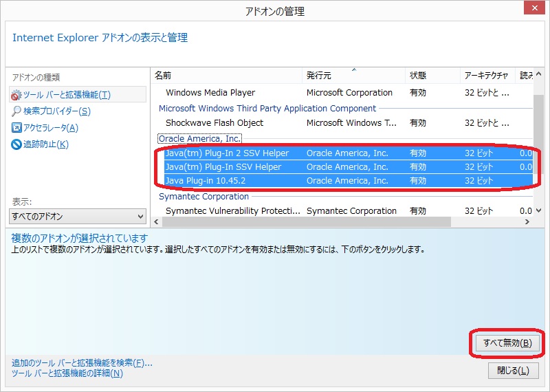Open 追加のツール バーと拡張機能を検索(F) link
Viewport: 550px width, 392px height.
[82, 363]
